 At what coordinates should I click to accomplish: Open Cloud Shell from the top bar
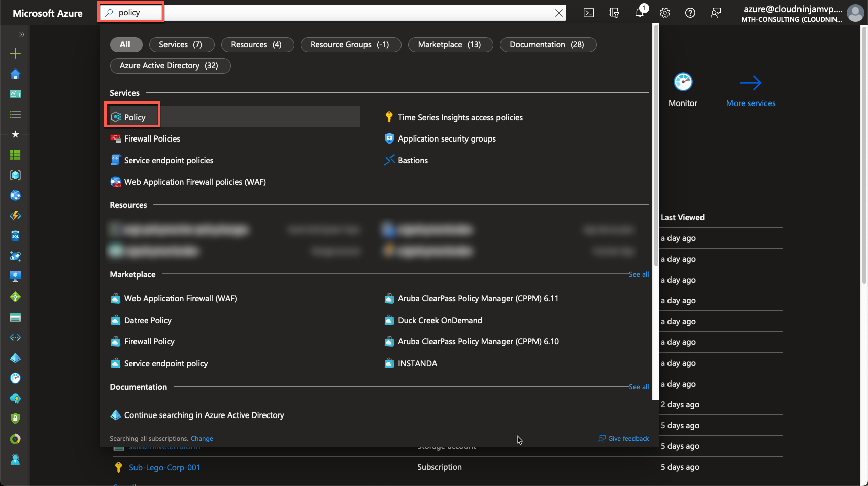click(589, 13)
